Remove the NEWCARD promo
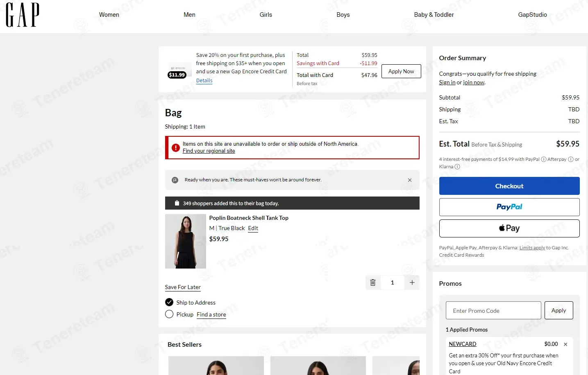The width and height of the screenshot is (588, 375). point(565,344)
